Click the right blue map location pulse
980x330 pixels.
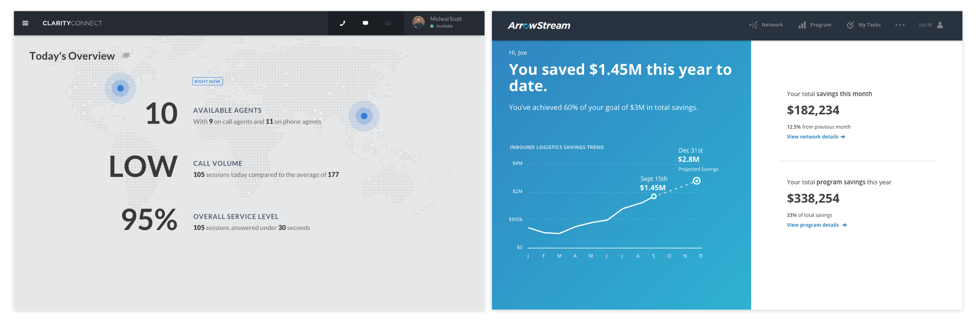(364, 116)
